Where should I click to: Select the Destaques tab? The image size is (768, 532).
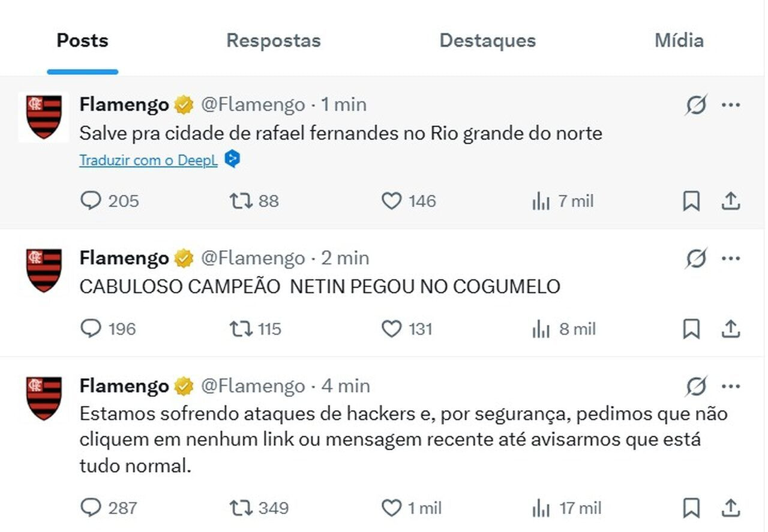(x=487, y=40)
